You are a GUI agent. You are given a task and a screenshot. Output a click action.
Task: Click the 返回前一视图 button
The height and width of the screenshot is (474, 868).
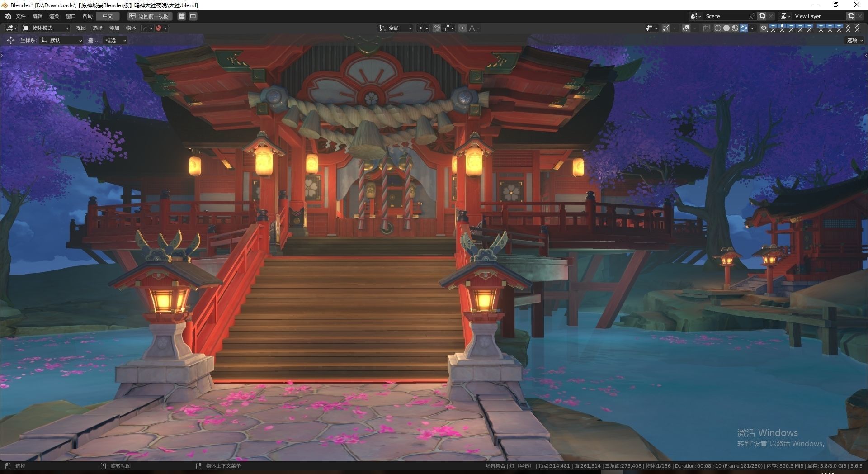click(149, 16)
